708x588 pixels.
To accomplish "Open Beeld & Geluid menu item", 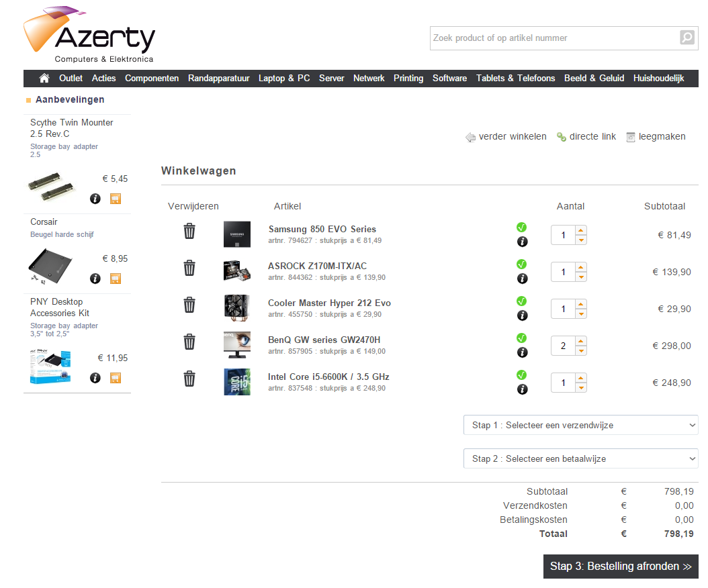I will (594, 78).
